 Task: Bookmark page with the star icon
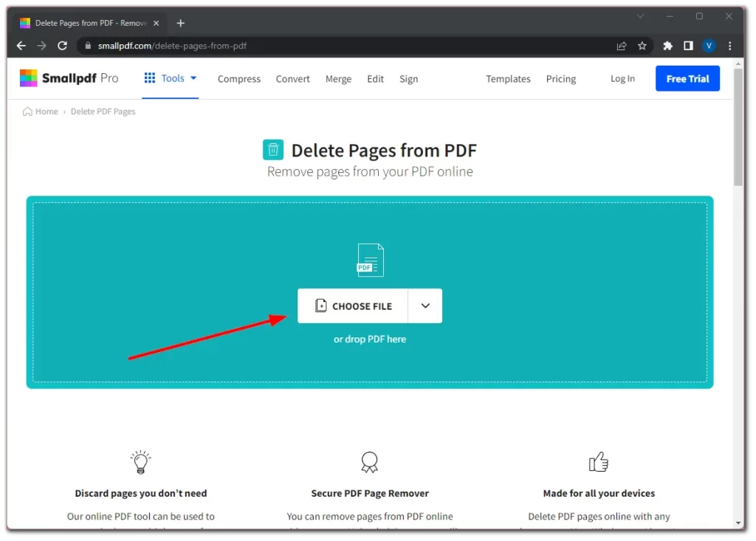pos(642,46)
